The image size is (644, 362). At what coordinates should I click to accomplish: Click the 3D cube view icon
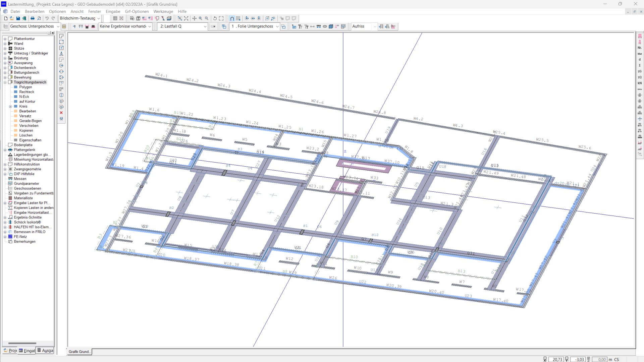(331, 26)
